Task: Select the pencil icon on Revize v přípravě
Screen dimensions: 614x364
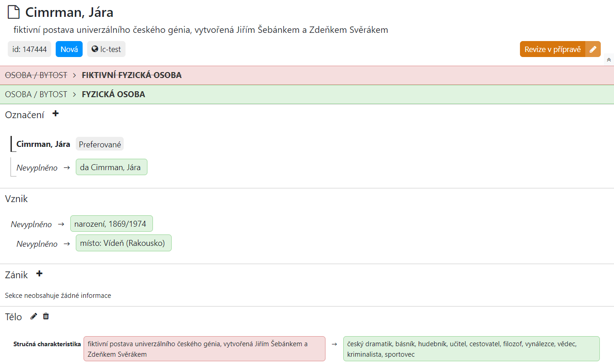Action: coord(593,48)
